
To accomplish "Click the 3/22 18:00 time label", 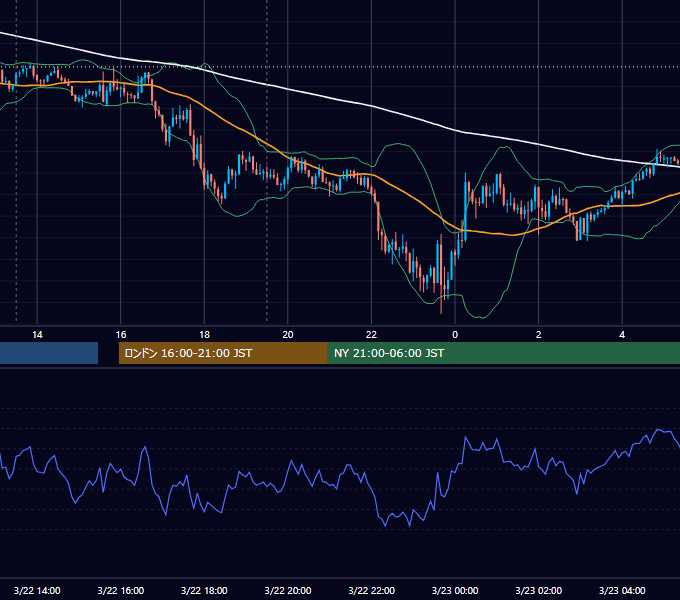I will (x=204, y=590).
